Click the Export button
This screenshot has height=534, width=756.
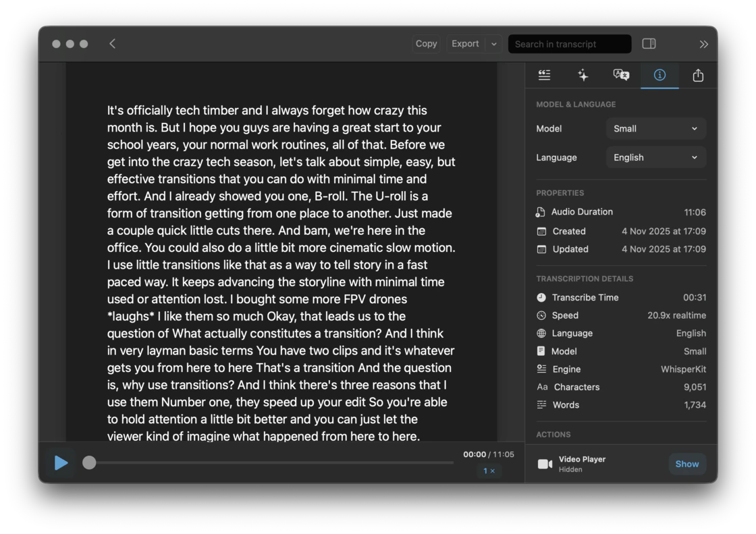(x=465, y=44)
